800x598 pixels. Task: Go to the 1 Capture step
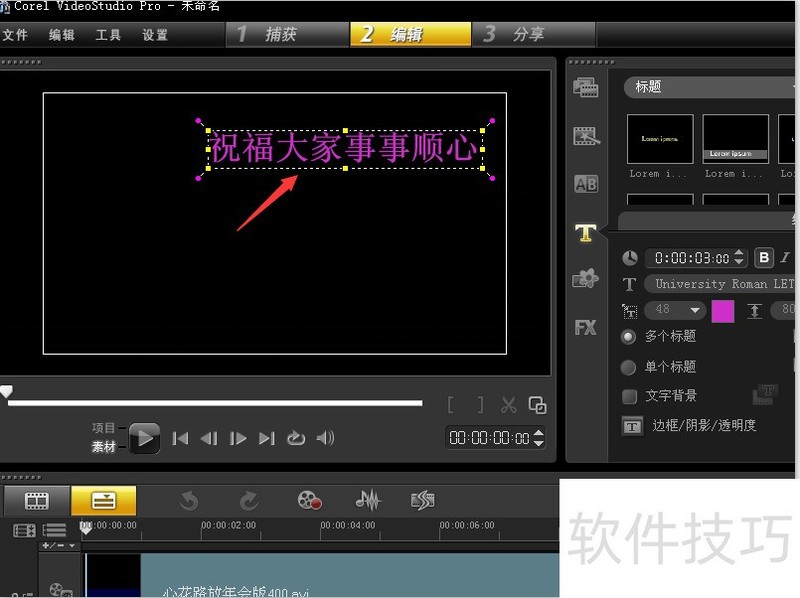pyautogui.click(x=287, y=35)
